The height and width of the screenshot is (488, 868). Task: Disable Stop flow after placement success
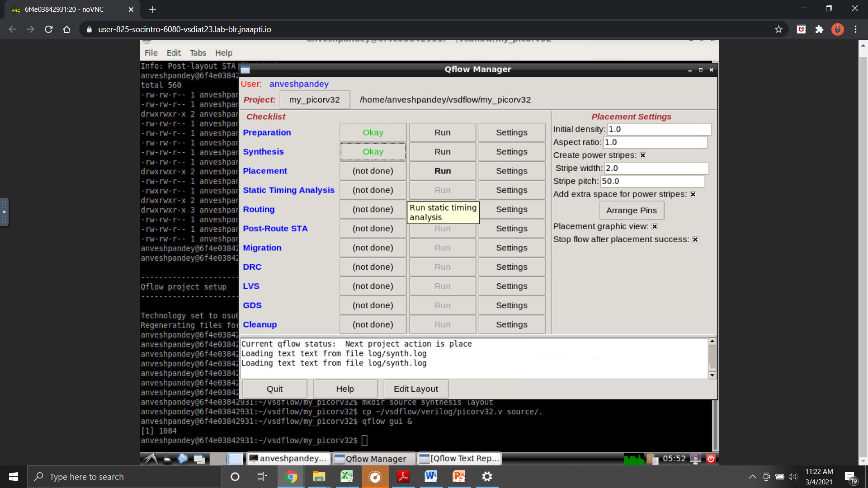(695, 239)
